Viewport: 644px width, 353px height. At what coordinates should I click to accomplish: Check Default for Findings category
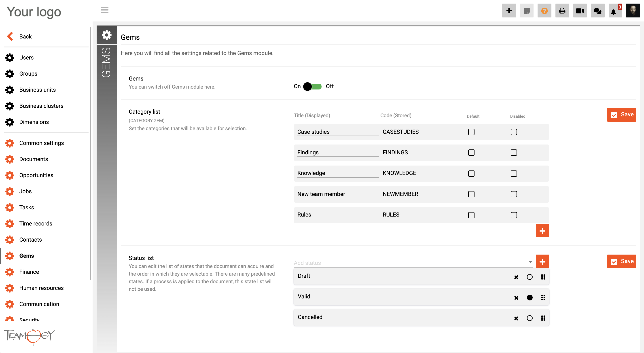(x=471, y=152)
